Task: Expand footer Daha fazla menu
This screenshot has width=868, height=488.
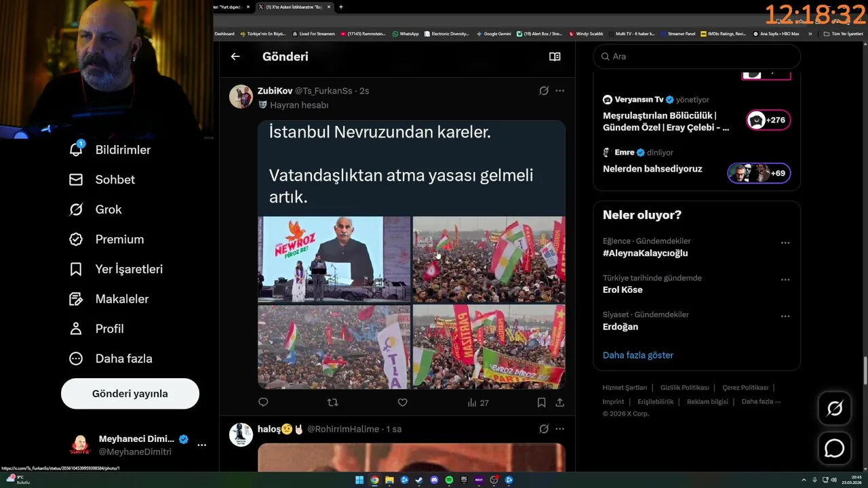Action: coord(761,401)
